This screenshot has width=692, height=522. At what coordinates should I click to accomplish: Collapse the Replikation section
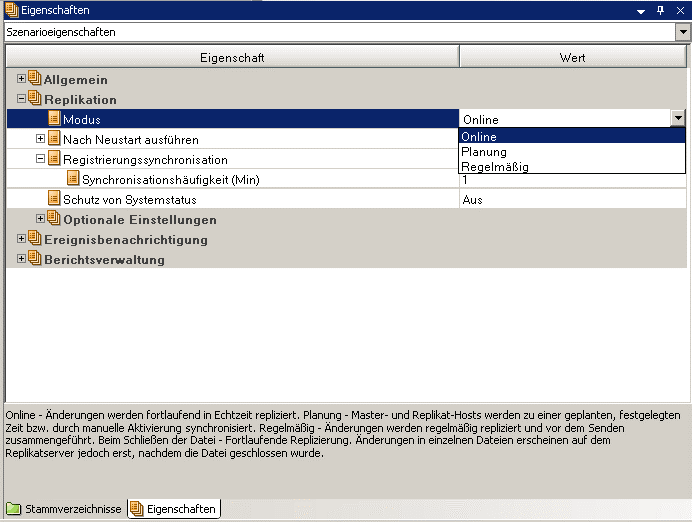coord(22,99)
